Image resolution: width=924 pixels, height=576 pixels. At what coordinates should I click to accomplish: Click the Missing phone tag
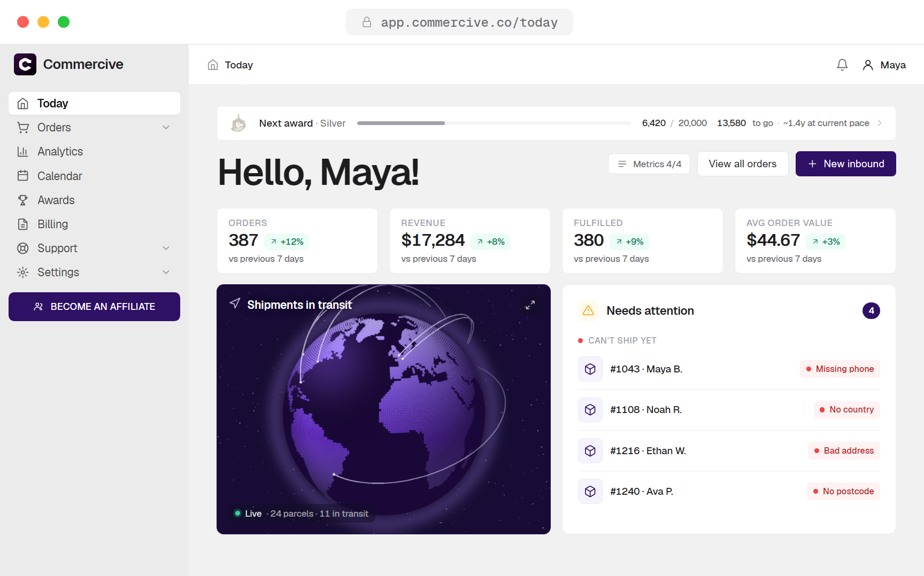(840, 369)
